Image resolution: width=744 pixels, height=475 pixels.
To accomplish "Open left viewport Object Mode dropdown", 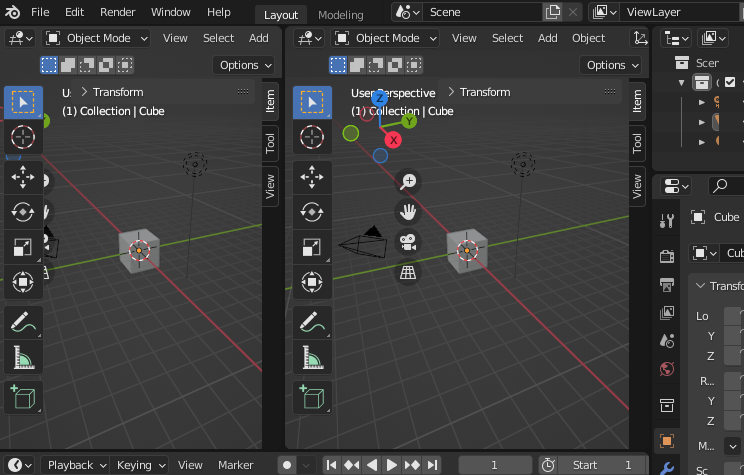I will [x=96, y=38].
